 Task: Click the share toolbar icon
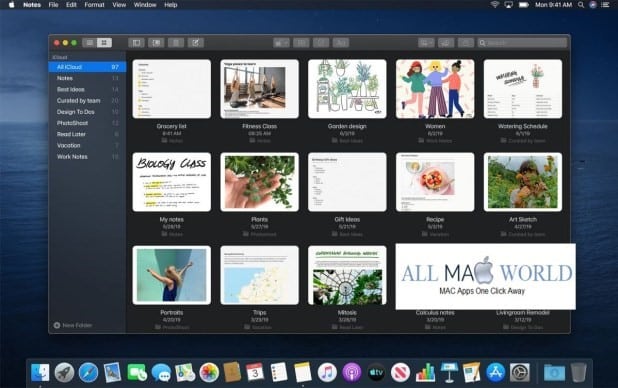tap(465, 43)
